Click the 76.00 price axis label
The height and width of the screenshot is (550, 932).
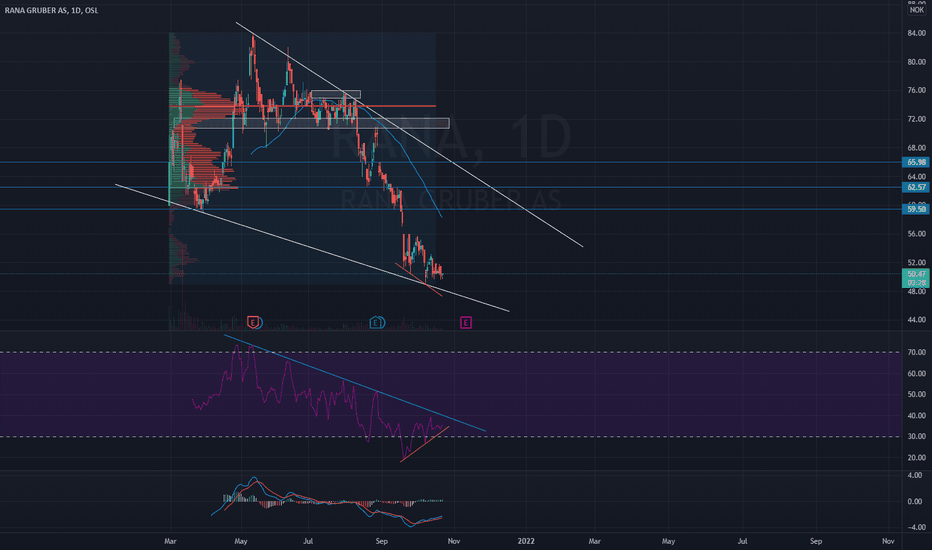click(x=917, y=90)
